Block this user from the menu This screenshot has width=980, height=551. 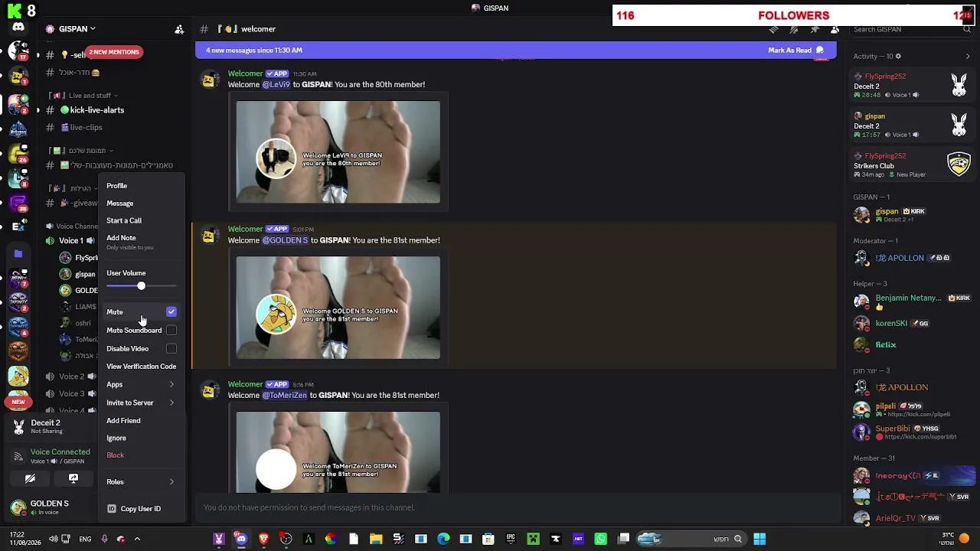pyautogui.click(x=142, y=455)
